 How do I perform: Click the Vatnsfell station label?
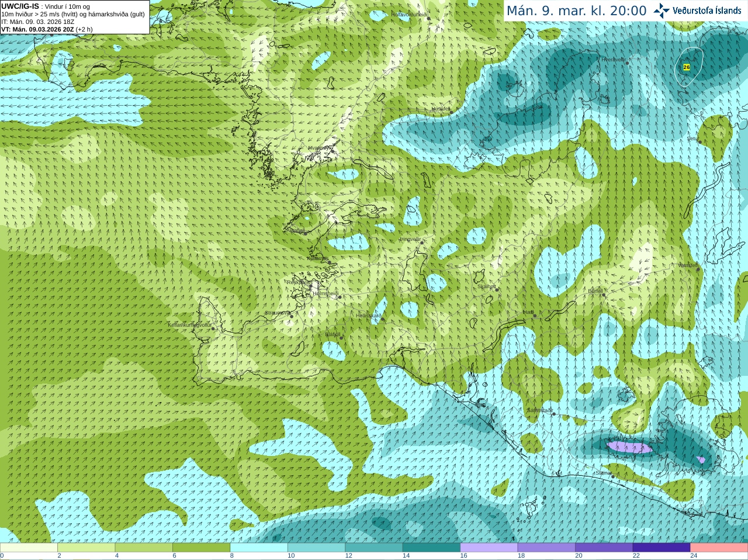click(688, 265)
